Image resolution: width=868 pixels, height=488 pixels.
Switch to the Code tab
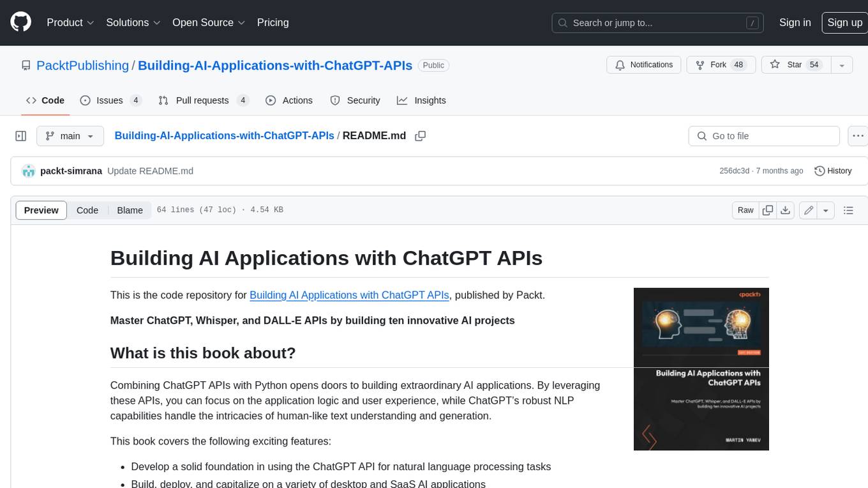(x=45, y=100)
